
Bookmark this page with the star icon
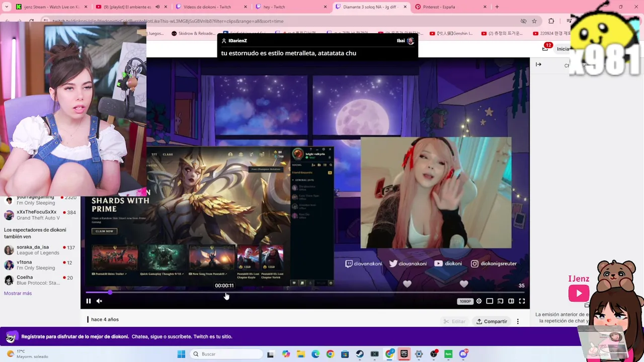point(534,21)
